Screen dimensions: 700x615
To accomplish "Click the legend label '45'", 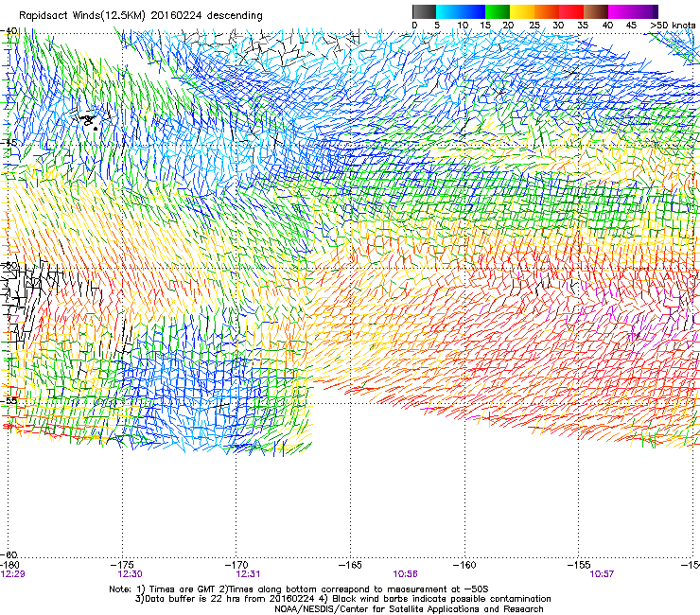I will coord(631,26).
